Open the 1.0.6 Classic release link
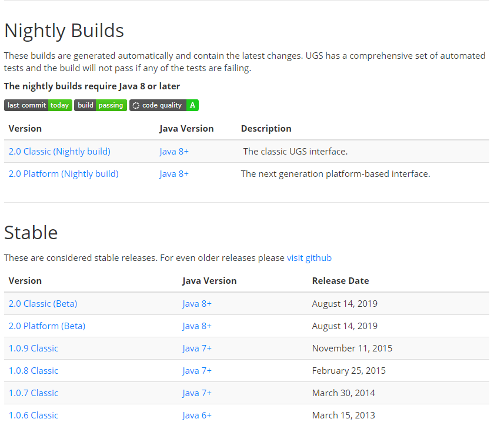This screenshot has width=504, height=439. 34,415
